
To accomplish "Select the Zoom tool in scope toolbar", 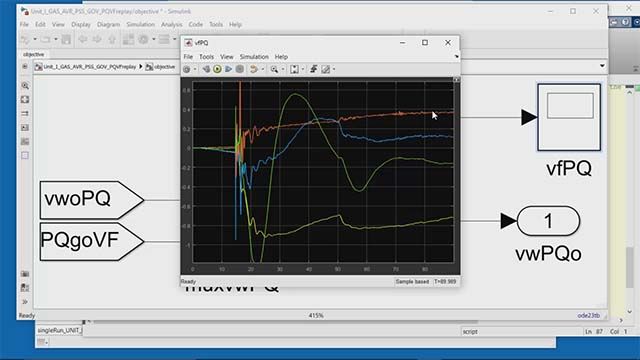I will pos(274,69).
